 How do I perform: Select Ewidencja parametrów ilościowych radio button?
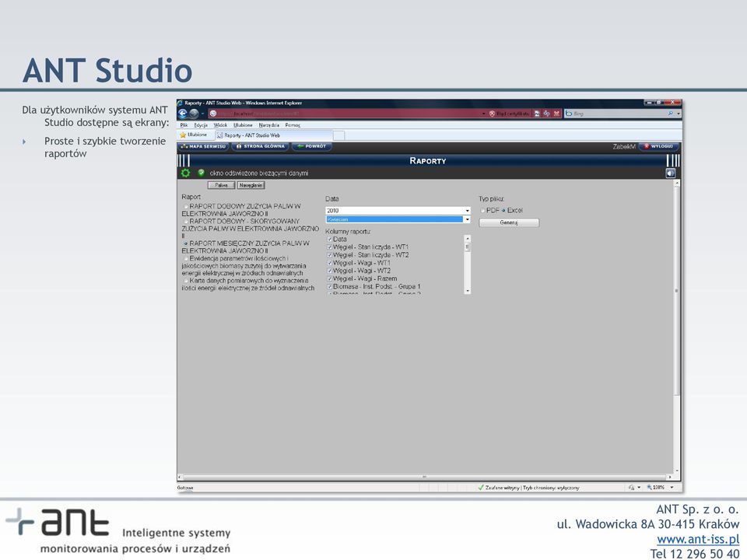coord(186,258)
